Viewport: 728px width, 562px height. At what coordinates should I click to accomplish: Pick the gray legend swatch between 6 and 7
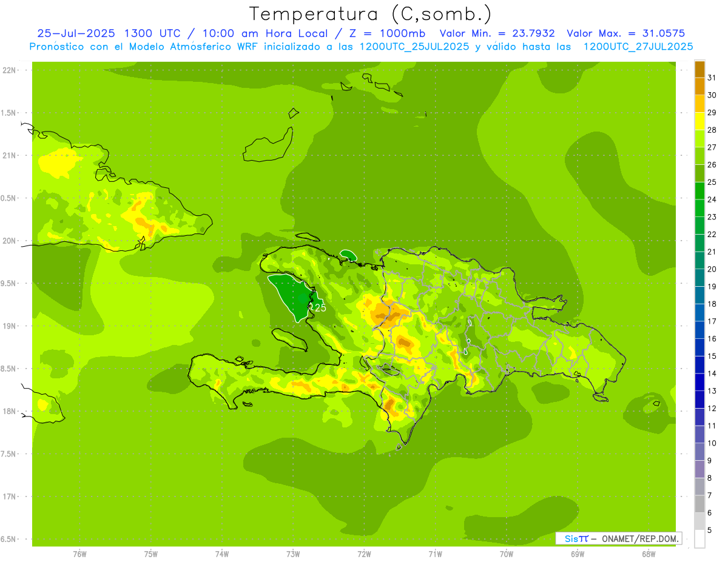click(x=699, y=504)
